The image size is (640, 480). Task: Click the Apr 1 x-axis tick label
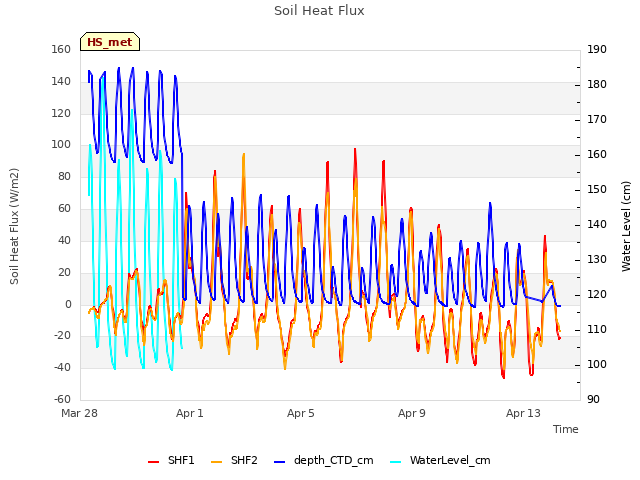189,413
